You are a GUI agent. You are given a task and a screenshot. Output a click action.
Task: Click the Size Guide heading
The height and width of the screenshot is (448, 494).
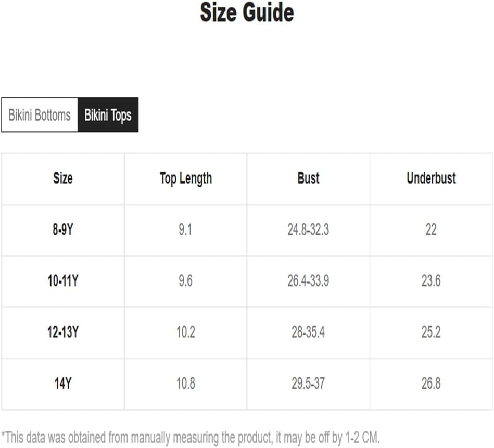[247, 12]
